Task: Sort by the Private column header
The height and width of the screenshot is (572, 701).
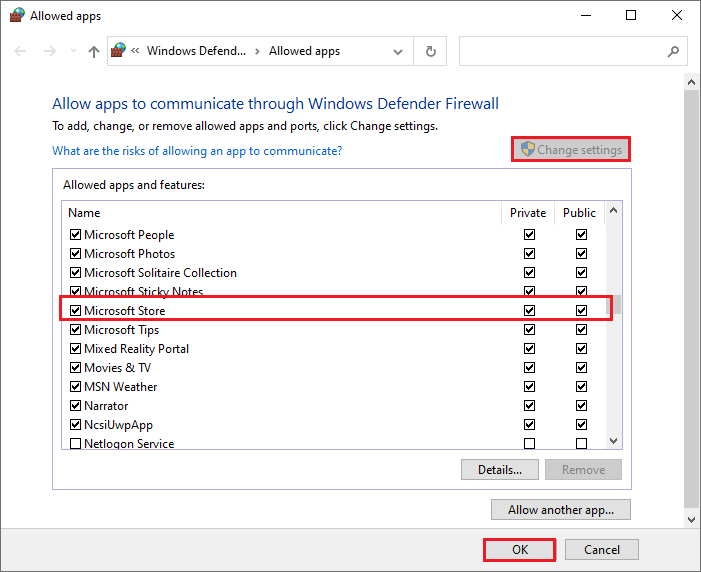Action: pyautogui.click(x=528, y=213)
